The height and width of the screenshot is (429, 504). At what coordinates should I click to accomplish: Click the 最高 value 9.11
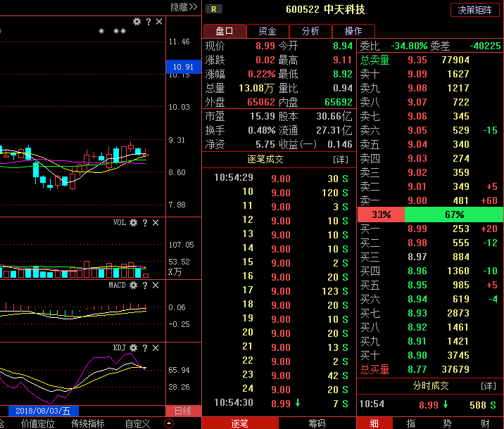pos(343,60)
